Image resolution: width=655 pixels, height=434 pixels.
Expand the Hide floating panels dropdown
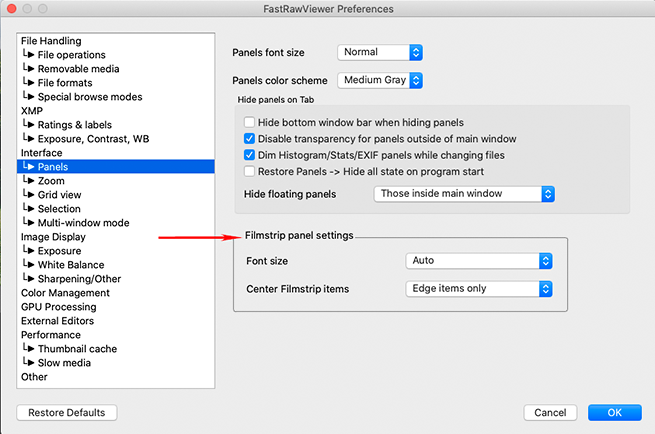point(464,193)
